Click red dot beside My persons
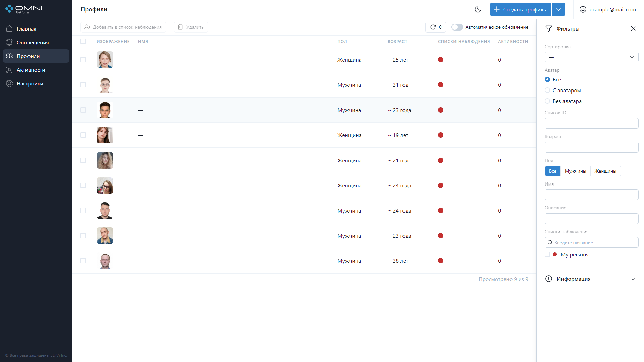Image resolution: width=644 pixels, height=362 pixels. (x=555, y=254)
